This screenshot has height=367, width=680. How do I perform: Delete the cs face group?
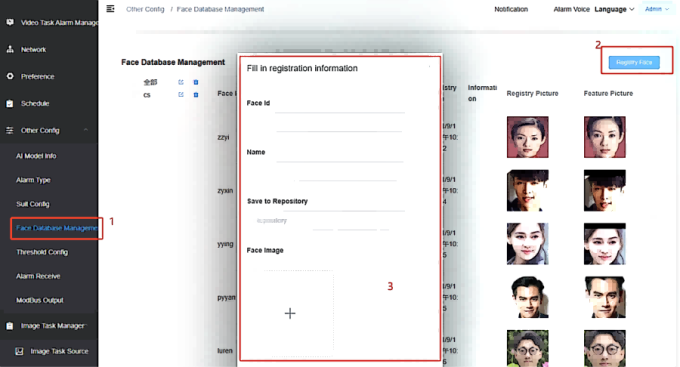[x=196, y=95]
